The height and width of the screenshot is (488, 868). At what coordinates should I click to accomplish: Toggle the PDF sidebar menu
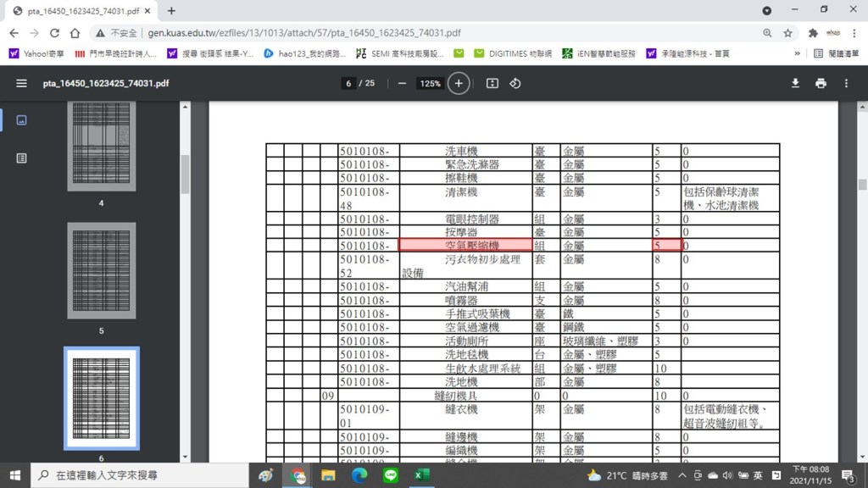[x=21, y=83]
